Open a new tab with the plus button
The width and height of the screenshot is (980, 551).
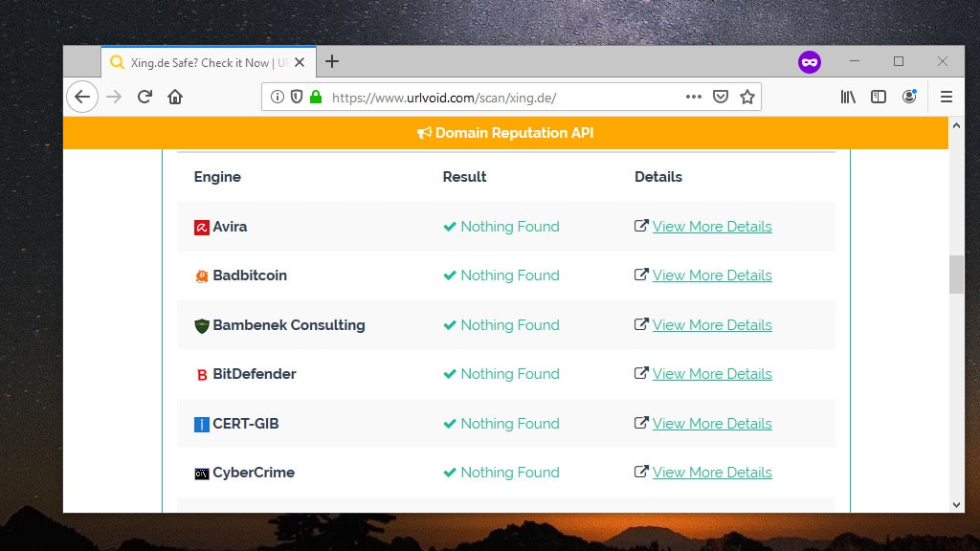pyautogui.click(x=332, y=61)
